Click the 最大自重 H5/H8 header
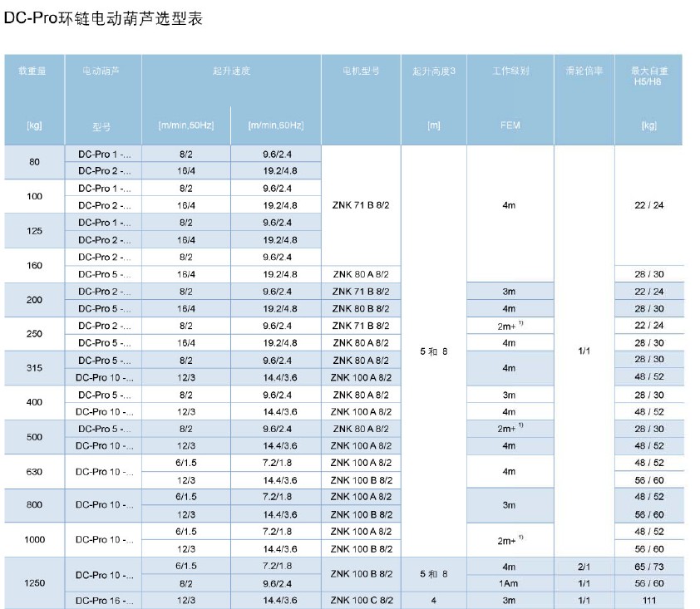Screen dimensions: 700x609 648,76
